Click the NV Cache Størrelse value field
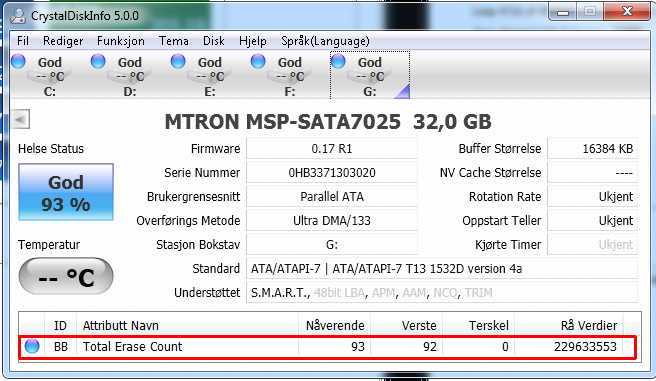This screenshot has width=656, height=381. tap(592, 172)
